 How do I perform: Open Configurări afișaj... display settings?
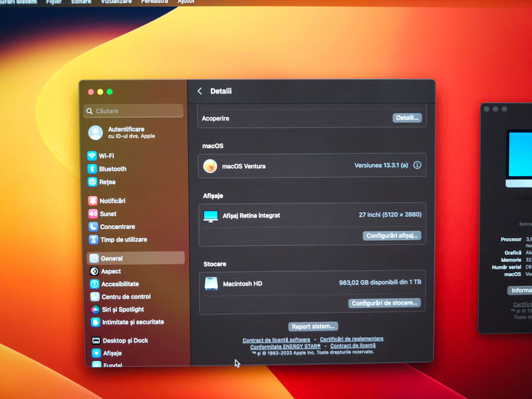392,236
